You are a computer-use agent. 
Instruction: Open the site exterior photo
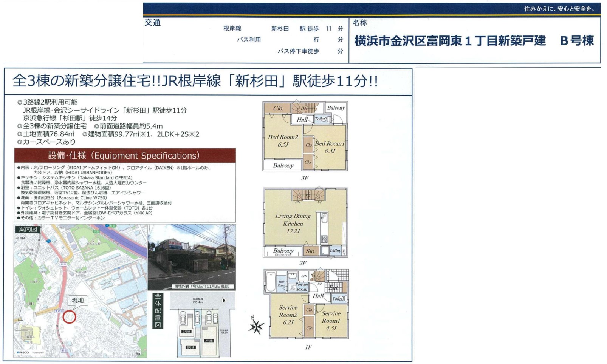coord(192,257)
